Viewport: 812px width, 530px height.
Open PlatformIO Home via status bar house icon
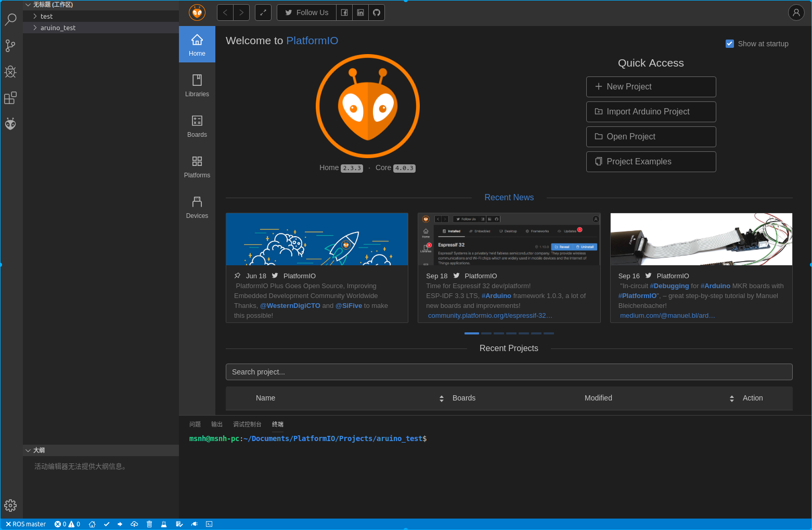pyautogui.click(x=92, y=524)
